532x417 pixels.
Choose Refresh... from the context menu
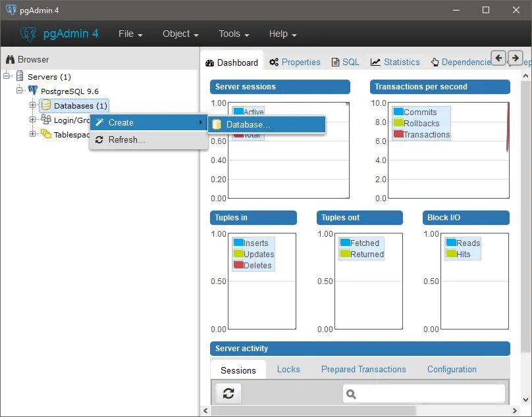point(149,139)
